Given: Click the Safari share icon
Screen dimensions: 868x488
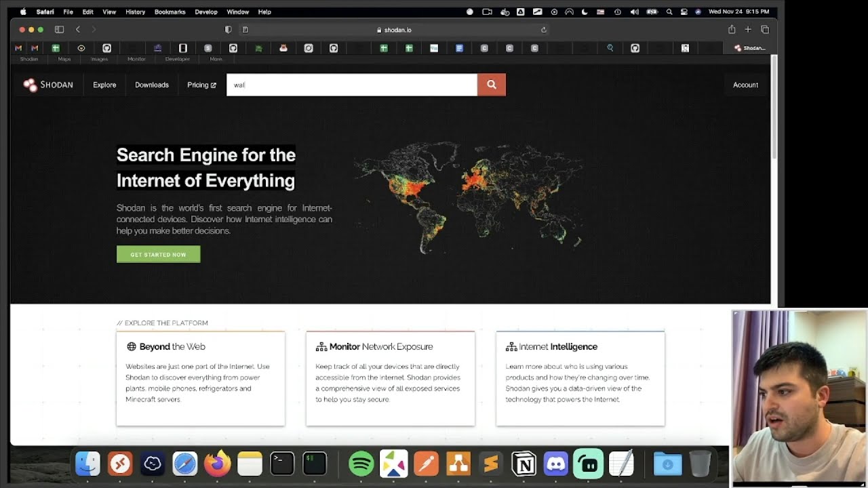Looking at the screenshot, I should 732,30.
